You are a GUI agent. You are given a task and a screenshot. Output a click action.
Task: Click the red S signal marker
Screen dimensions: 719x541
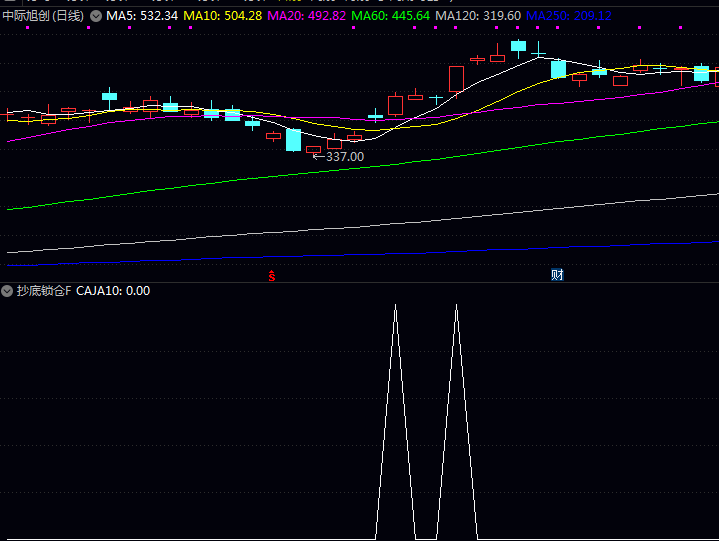click(x=271, y=275)
